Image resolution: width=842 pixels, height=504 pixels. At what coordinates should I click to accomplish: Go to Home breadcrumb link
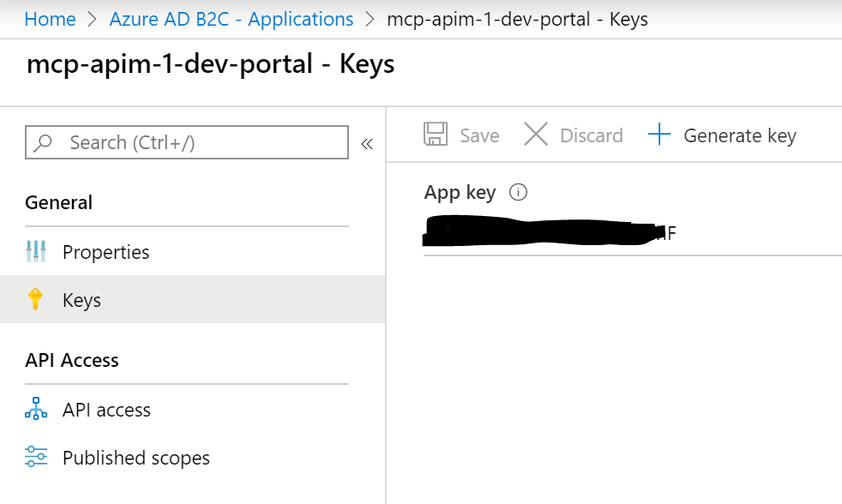point(51,20)
